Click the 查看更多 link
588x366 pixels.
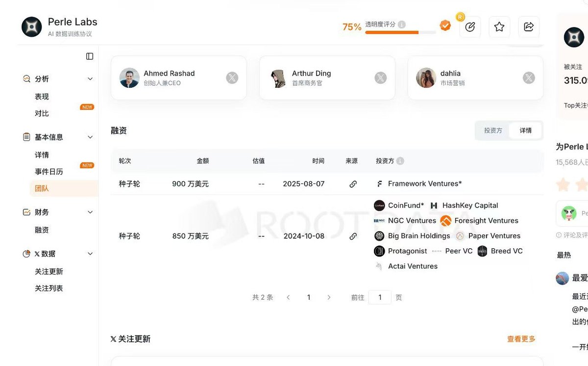click(x=521, y=339)
